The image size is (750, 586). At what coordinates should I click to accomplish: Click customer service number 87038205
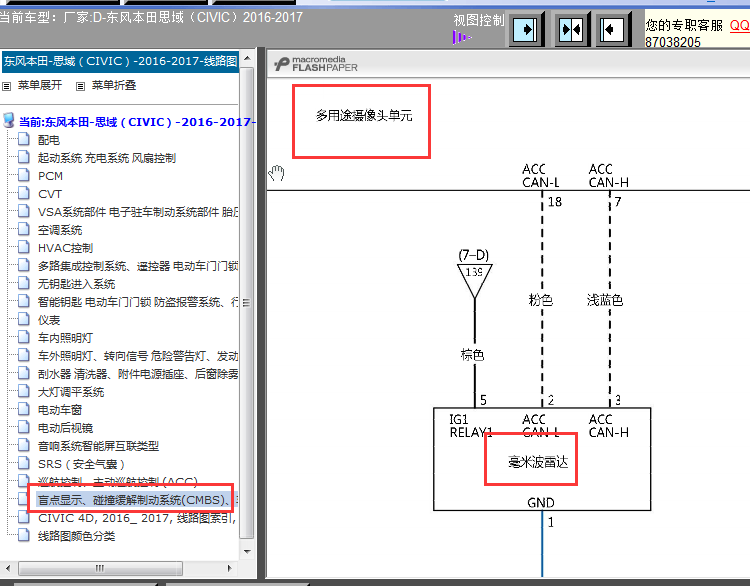point(673,42)
